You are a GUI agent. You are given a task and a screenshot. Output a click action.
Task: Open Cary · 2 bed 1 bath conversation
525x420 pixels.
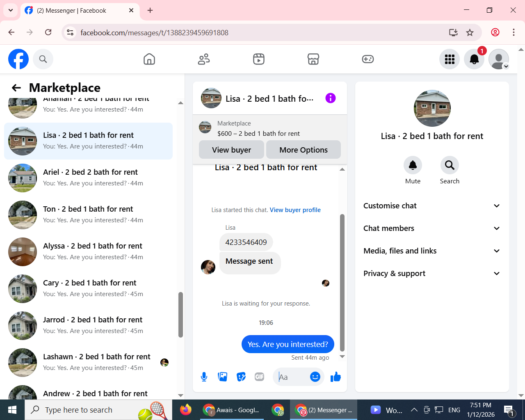tap(88, 289)
